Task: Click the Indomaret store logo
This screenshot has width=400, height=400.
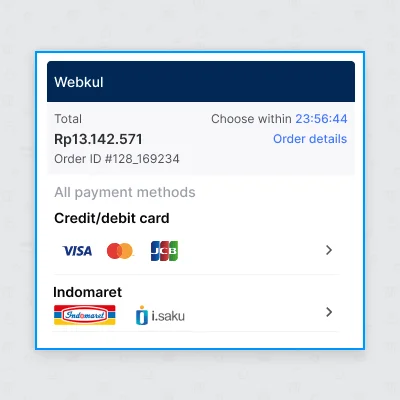Action: coord(85,315)
